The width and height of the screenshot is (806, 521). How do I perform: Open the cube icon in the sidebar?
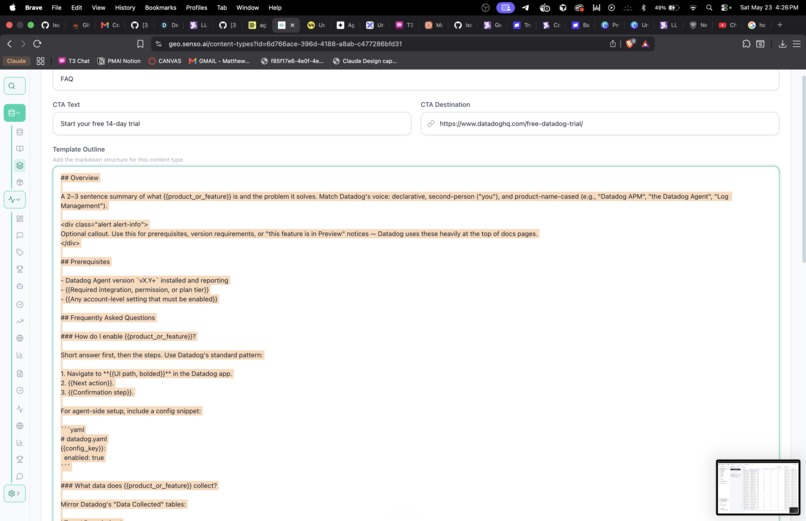pos(20,182)
